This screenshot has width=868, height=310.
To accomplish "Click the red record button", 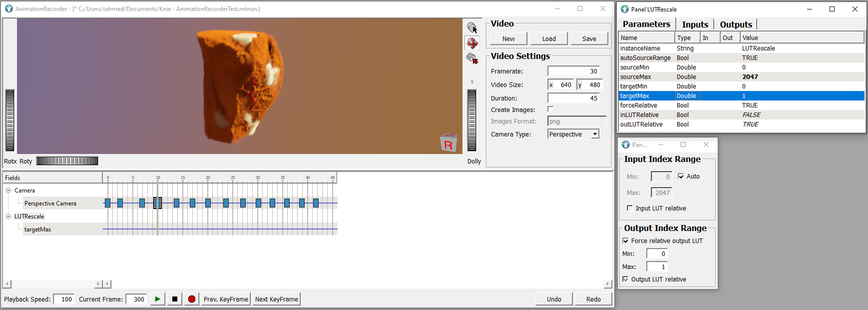I will (x=192, y=299).
